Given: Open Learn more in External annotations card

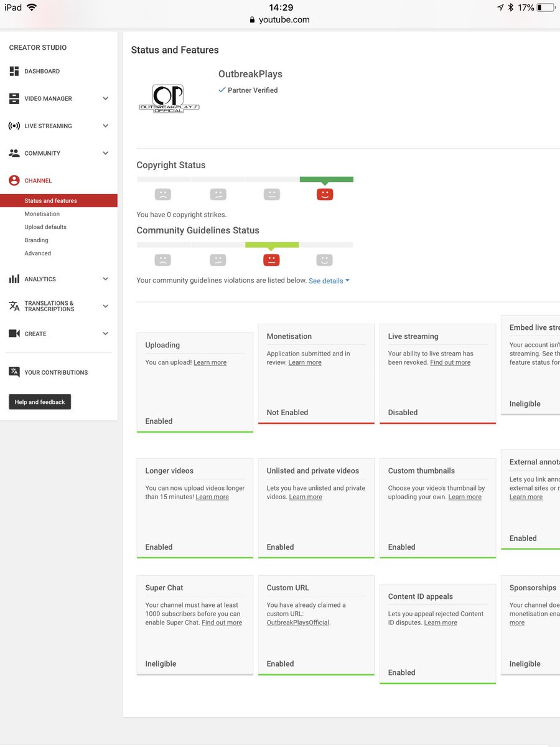Looking at the screenshot, I should [x=526, y=497].
